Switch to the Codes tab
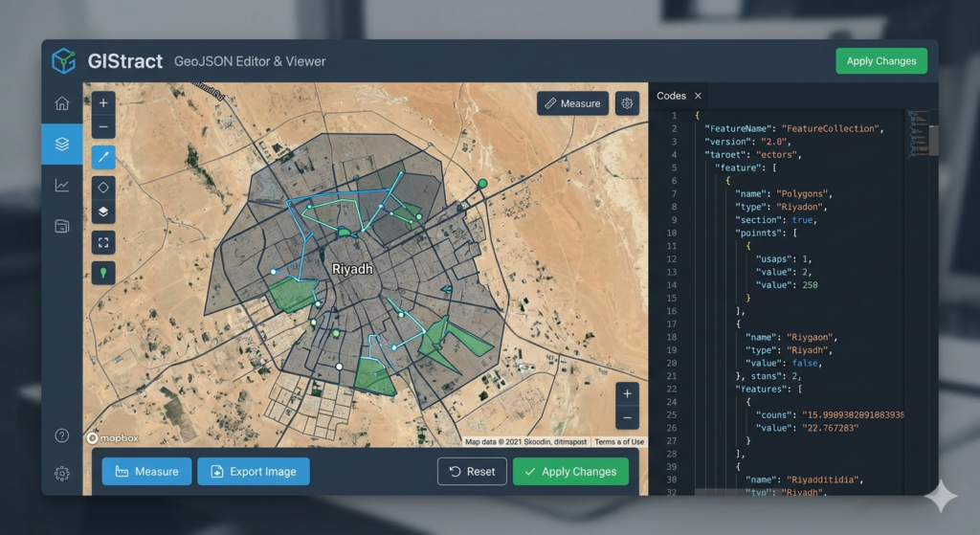Screen dimensions: 980x535 671,96
